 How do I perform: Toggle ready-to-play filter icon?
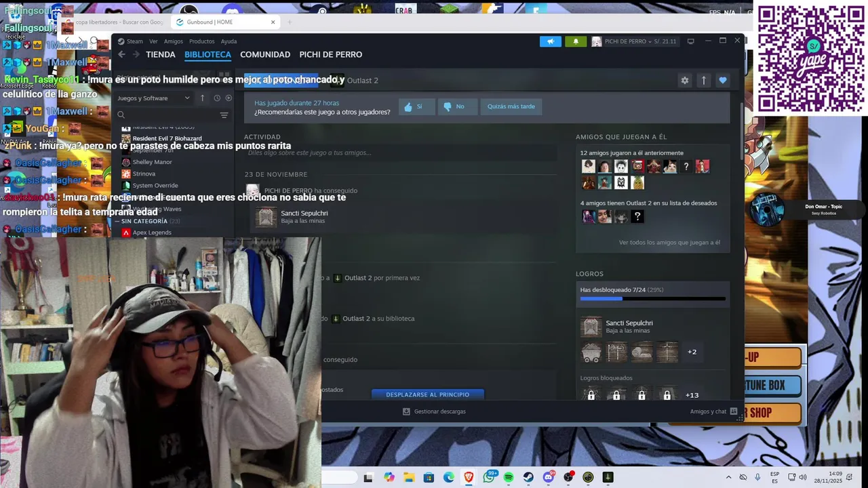point(229,98)
